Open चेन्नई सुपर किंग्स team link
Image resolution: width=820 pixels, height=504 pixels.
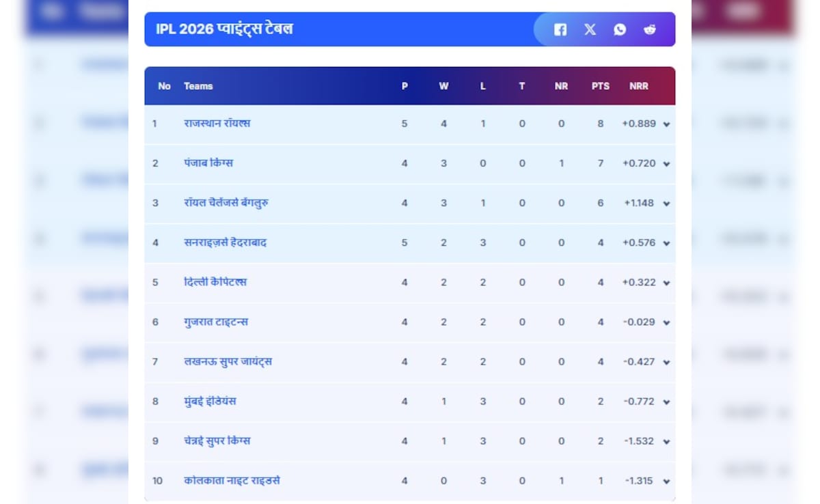217,440
